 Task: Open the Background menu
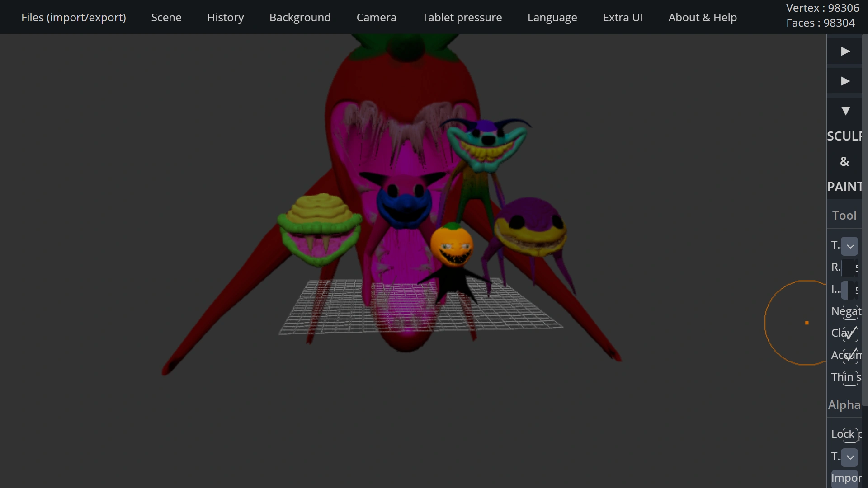(300, 17)
